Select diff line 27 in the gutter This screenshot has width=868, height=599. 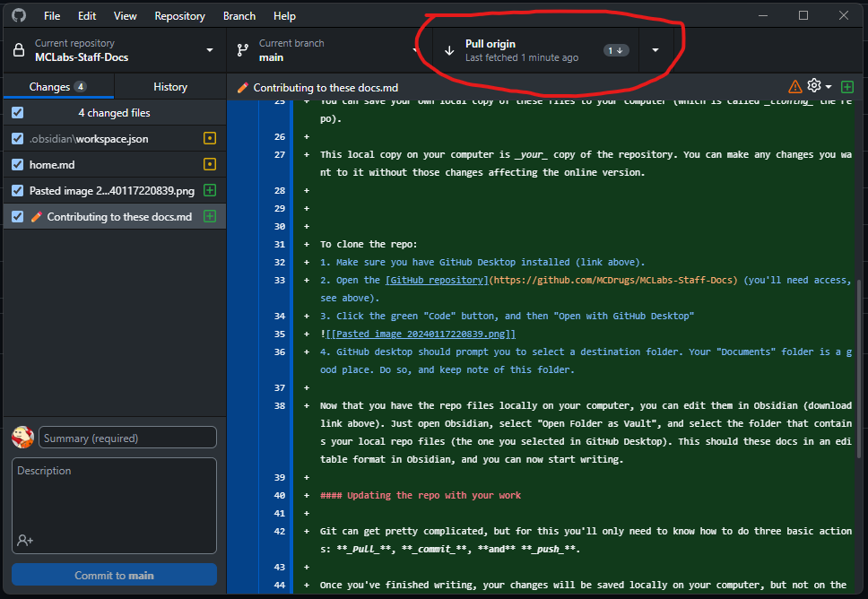click(x=280, y=154)
